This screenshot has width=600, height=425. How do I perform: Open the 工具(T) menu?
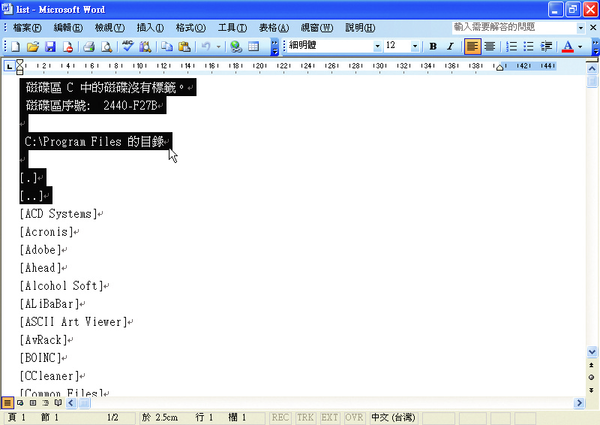pyautogui.click(x=232, y=28)
